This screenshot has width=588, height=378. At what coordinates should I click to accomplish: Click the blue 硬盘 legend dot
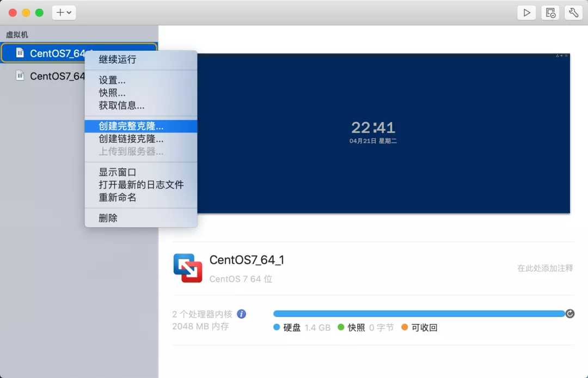(277, 327)
